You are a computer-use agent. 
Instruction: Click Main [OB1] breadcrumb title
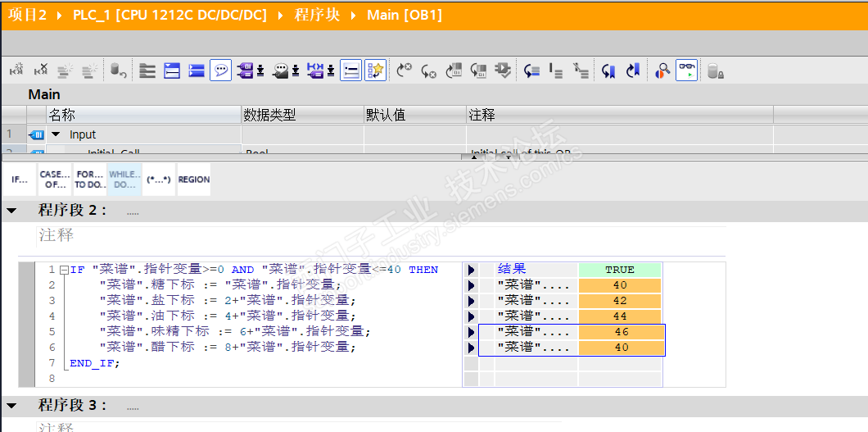point(405,15)
